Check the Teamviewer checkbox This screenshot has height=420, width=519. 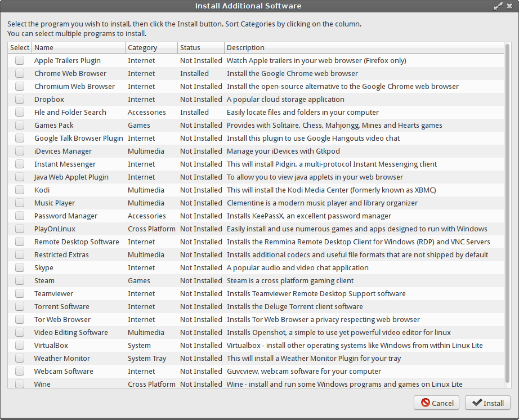[x=20, y=293]
